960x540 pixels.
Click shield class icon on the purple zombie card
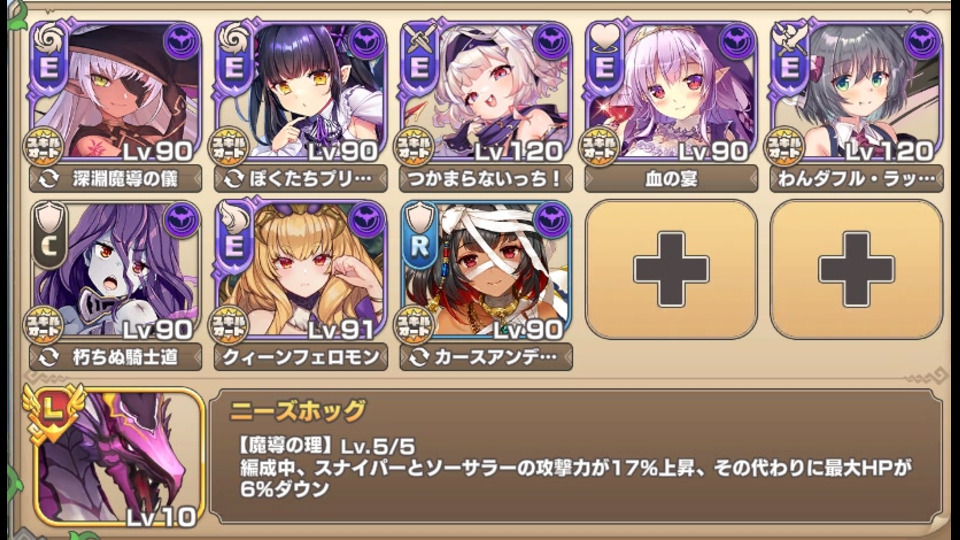50,216
